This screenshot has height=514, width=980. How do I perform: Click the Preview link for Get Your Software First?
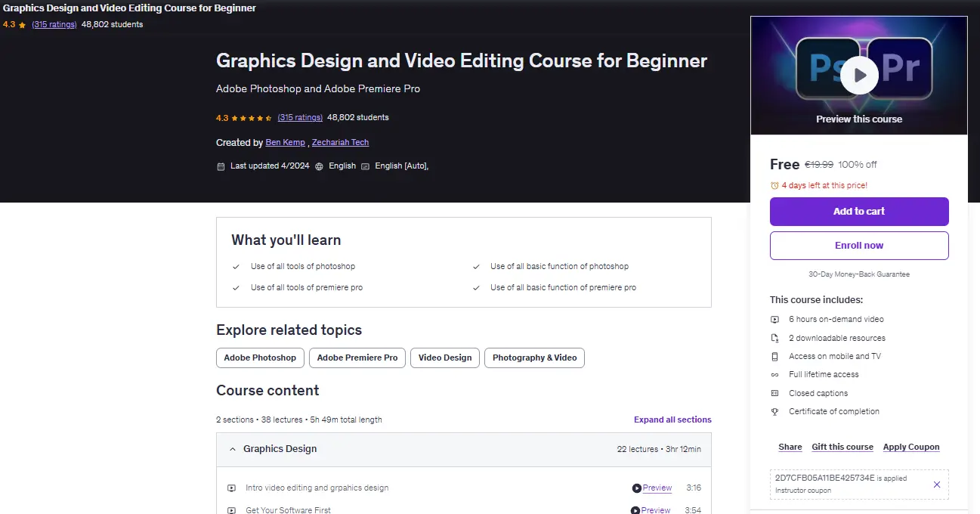click(657, 510)
